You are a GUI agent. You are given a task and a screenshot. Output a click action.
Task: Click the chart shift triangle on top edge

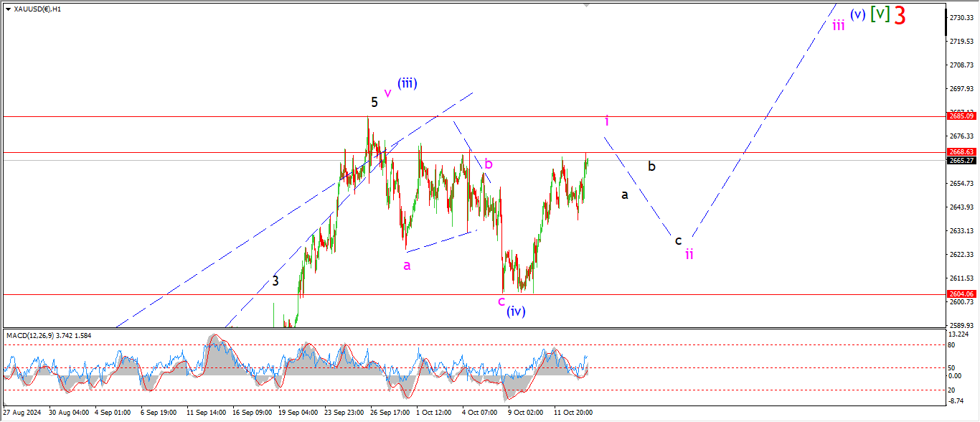pyautogui.click(x=588, y=4)
